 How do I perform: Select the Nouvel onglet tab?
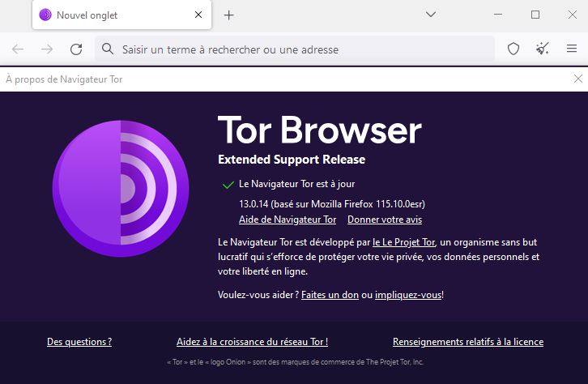[113, 15]
